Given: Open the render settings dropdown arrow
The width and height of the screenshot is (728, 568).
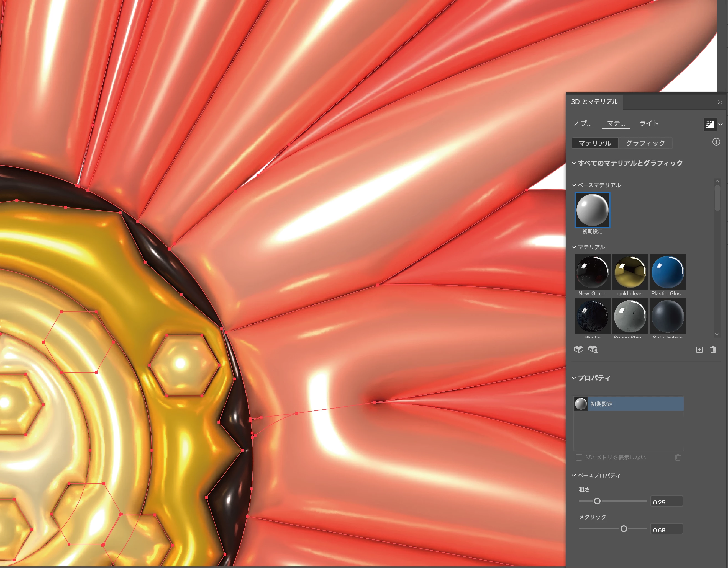Looking at the screenshot, I should (721, 124).
